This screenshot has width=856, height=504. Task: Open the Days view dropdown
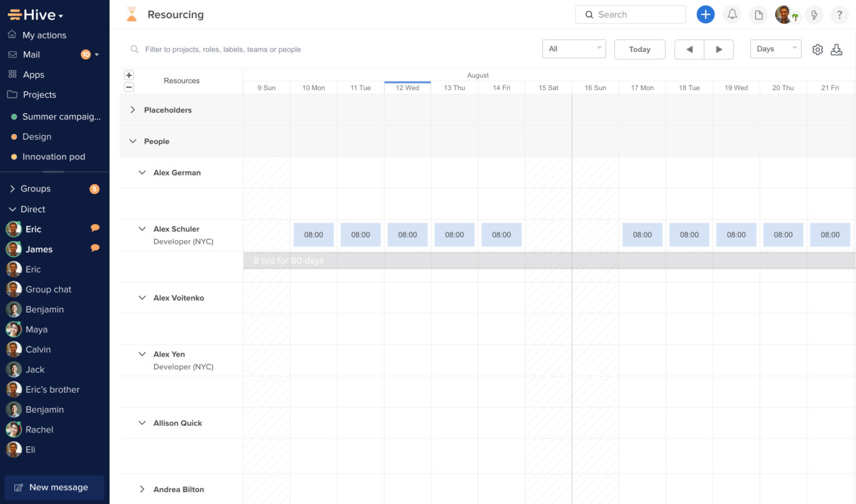pos(775,48)
